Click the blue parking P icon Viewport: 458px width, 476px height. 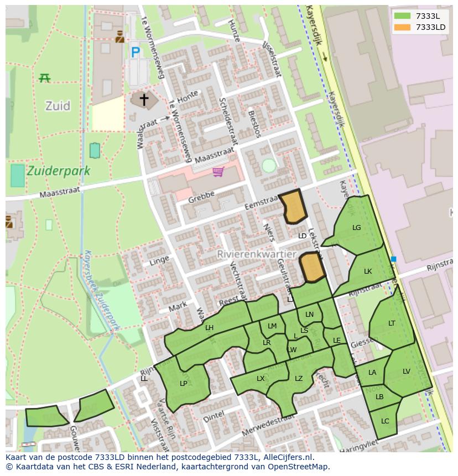136,53
